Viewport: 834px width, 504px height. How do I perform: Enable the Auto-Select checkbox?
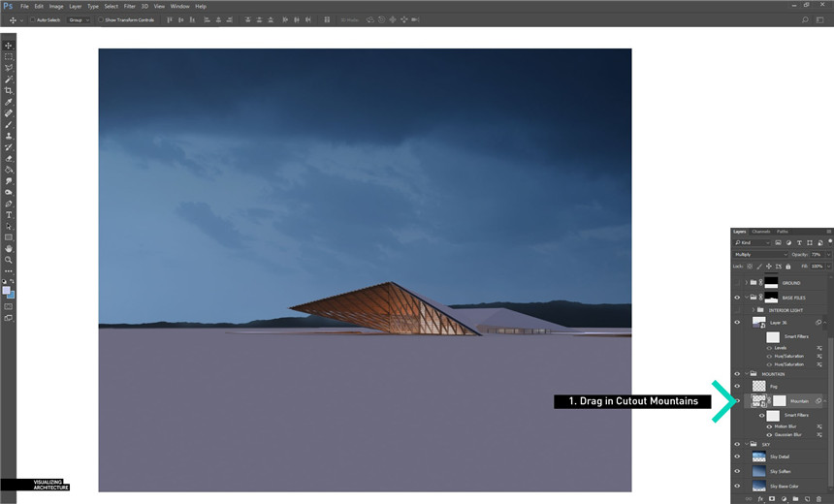point(31,19)
